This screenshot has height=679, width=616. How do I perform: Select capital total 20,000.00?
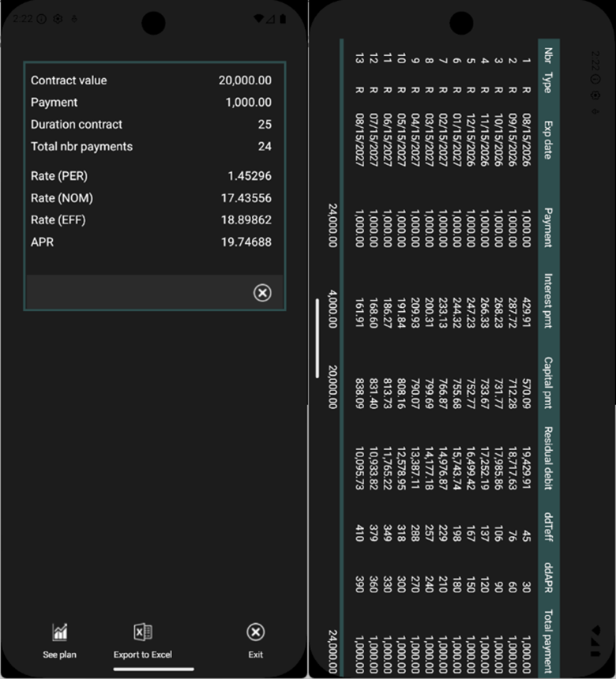[332, 387]
